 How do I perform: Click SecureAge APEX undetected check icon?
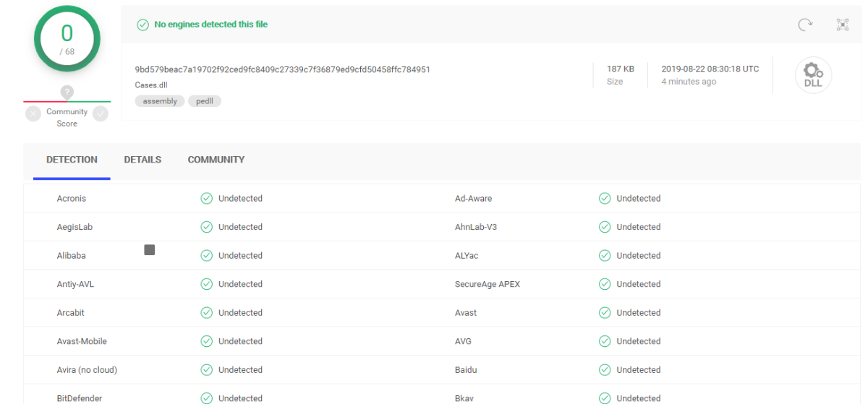(x=605, y=284)
